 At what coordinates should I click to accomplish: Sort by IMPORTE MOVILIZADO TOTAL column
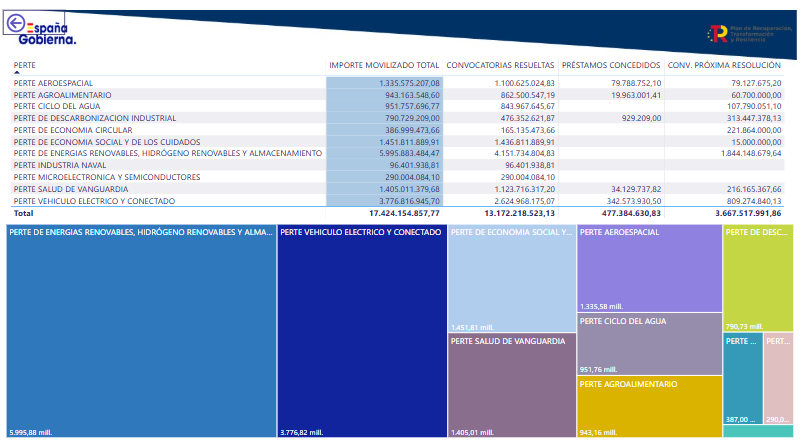(x=384, y=65)
